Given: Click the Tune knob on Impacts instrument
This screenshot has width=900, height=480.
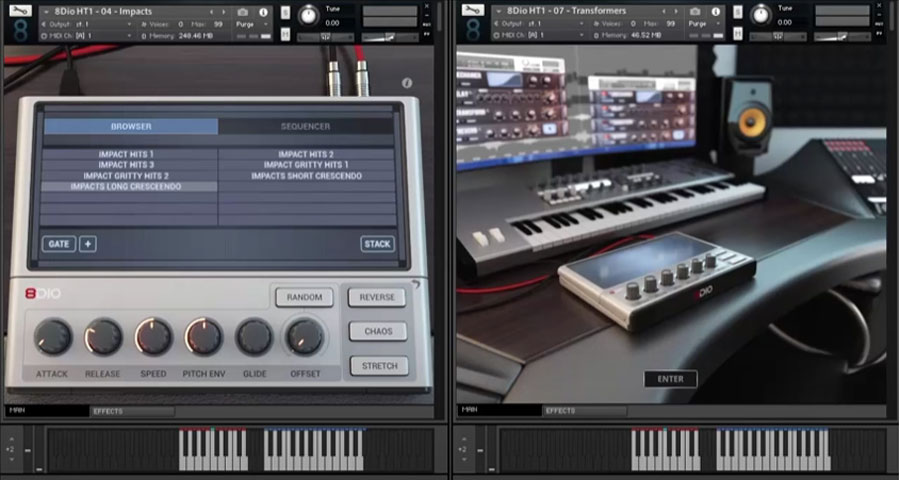Looking at the screenshot, I should point(309,16).
